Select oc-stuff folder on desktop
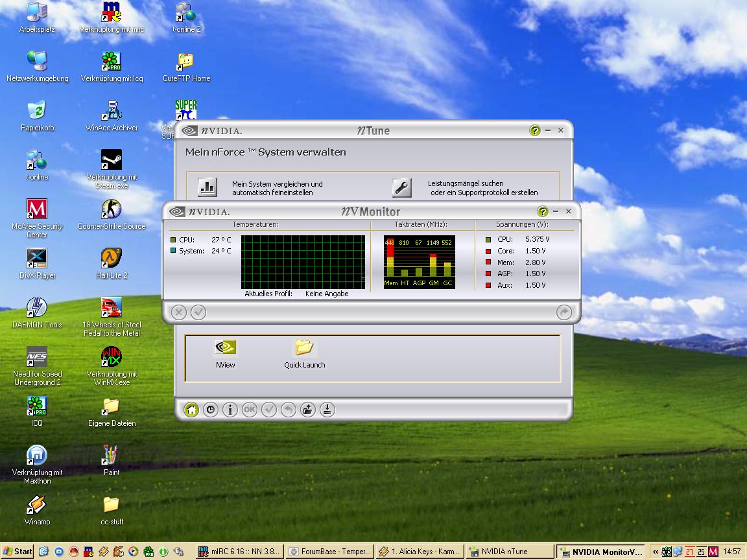 click(112, 510)
